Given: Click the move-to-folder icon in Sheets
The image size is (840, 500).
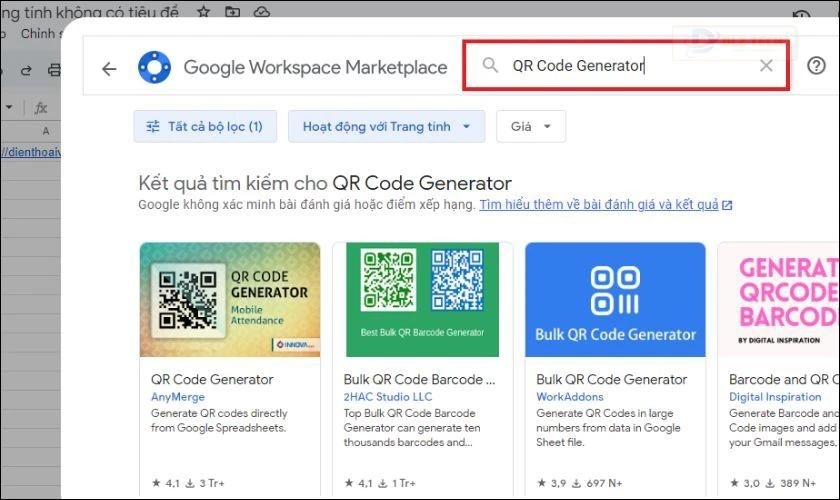Looking at the screenshot, I should [x=232, y=11].
